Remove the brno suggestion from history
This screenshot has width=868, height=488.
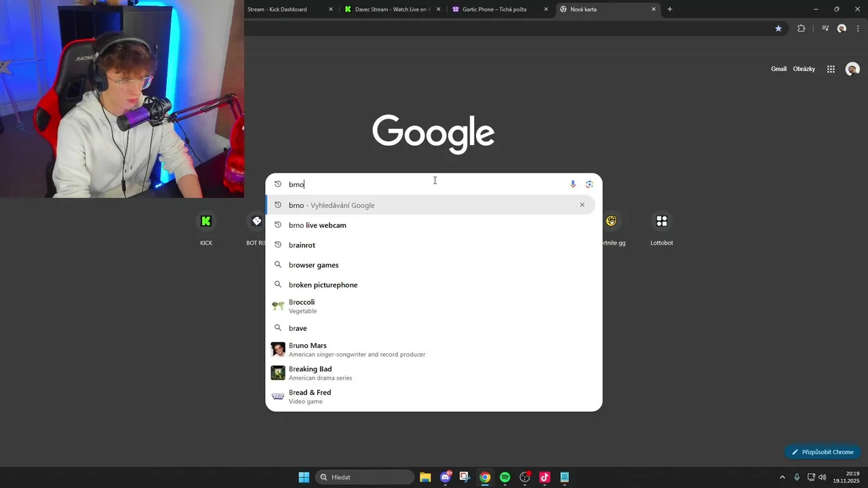point(582,205)
